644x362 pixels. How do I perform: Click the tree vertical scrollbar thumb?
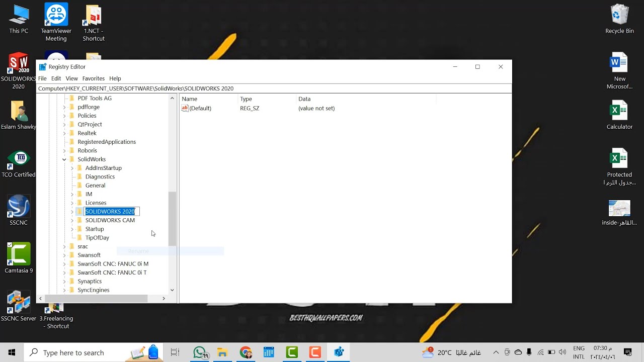[x=172, y=219]
